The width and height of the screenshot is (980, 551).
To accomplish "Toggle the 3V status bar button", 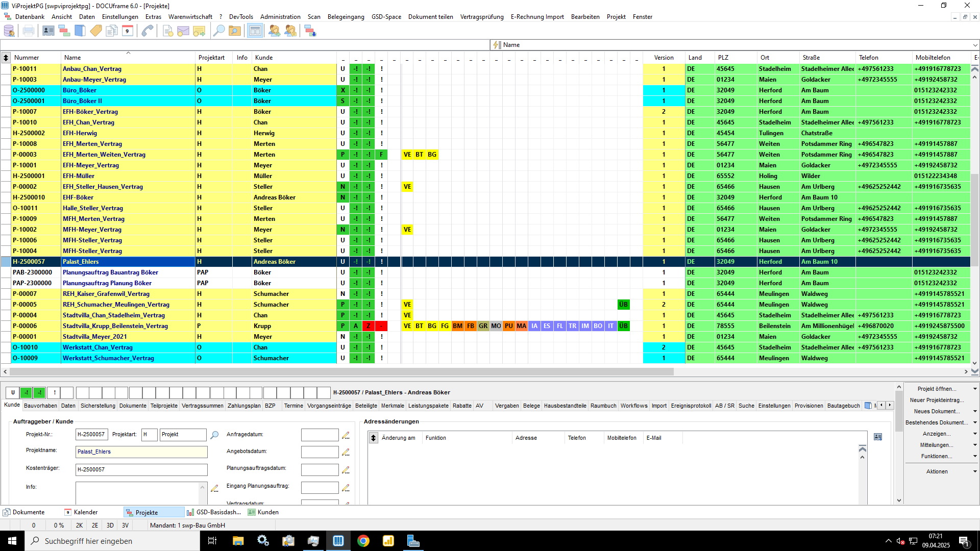I will pyautogui.click(x=126, y=525).
